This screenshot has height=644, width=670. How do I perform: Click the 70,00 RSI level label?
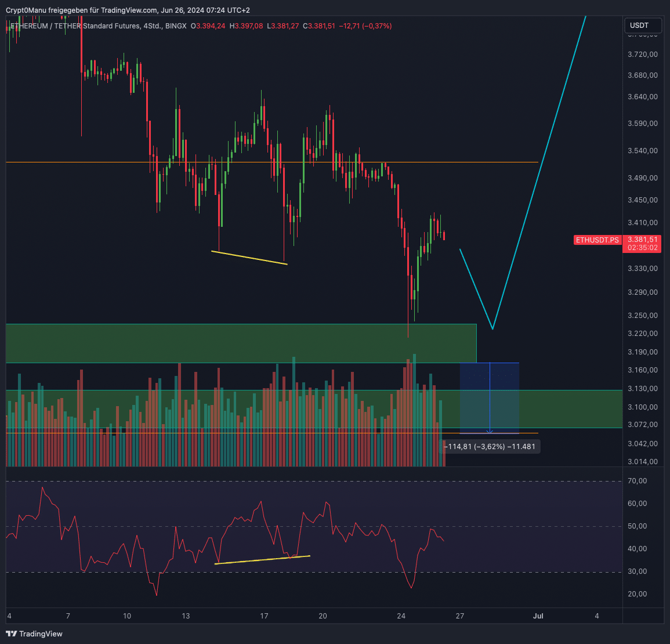coord(637,481)
